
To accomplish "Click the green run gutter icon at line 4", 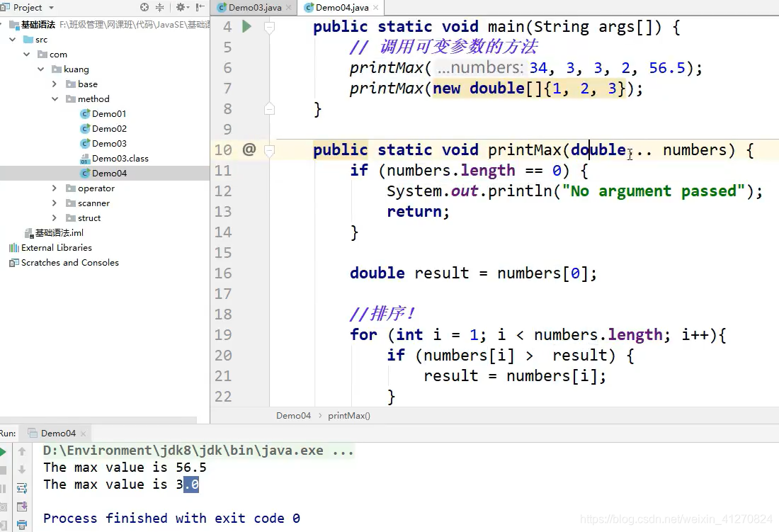I will (x=246, y=26).
